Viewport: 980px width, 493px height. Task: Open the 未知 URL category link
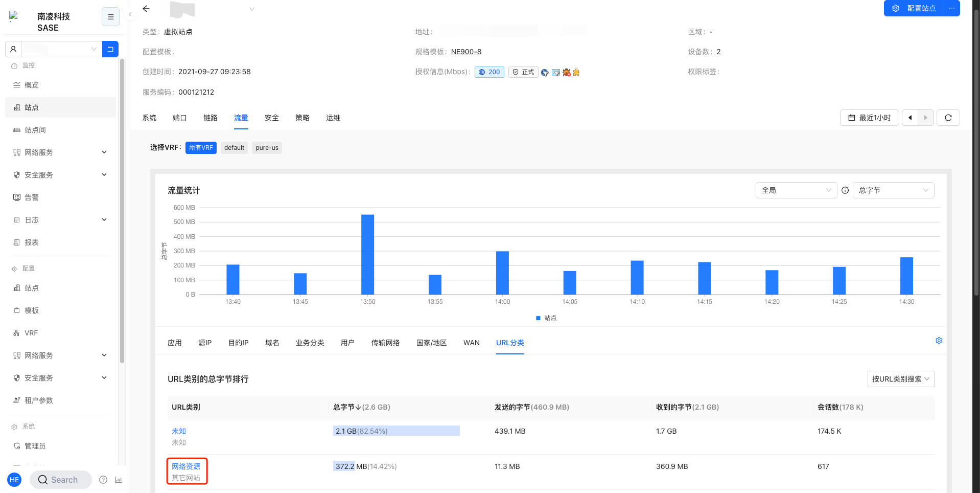tap(179, 431)
